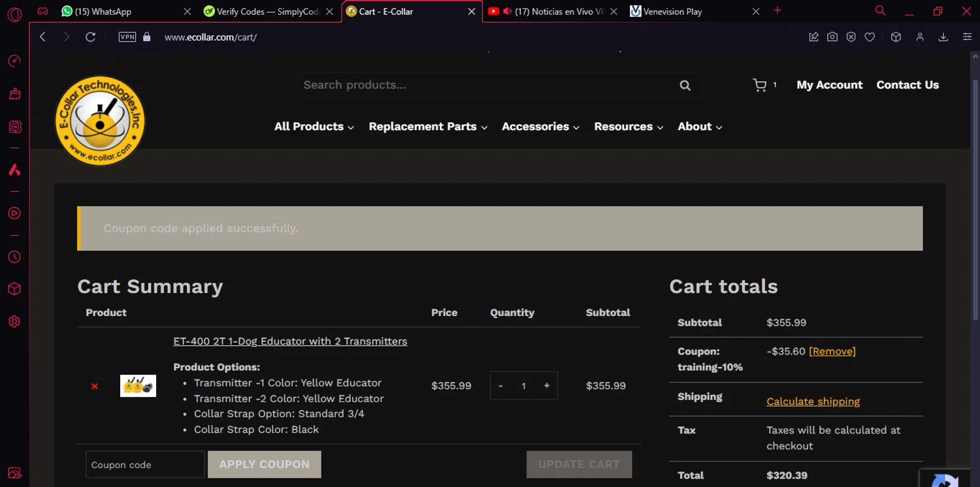Viewport: 980px width, 487px height.
Task: Click the address bar URL ecollar.com/cart
Action: 210,37
